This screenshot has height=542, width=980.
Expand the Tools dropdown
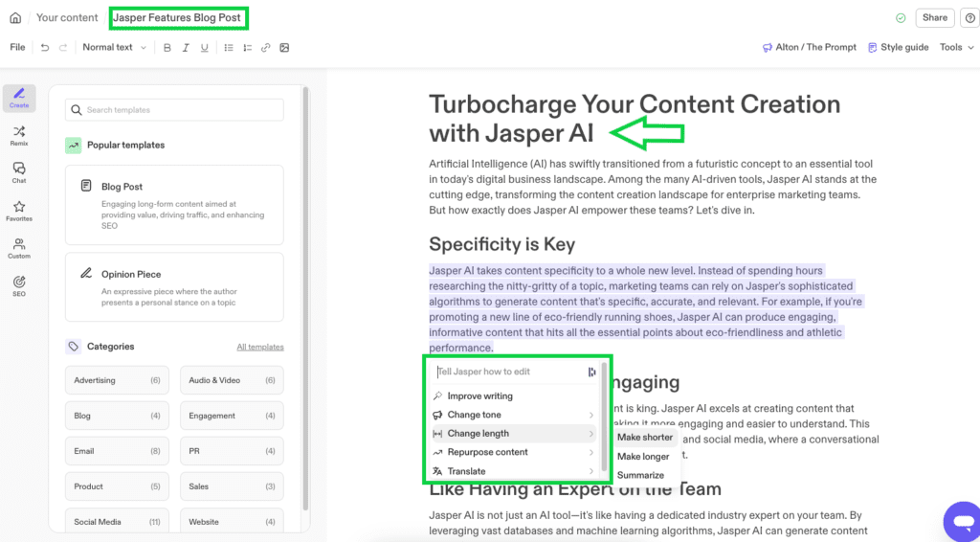tap(957, 48)
